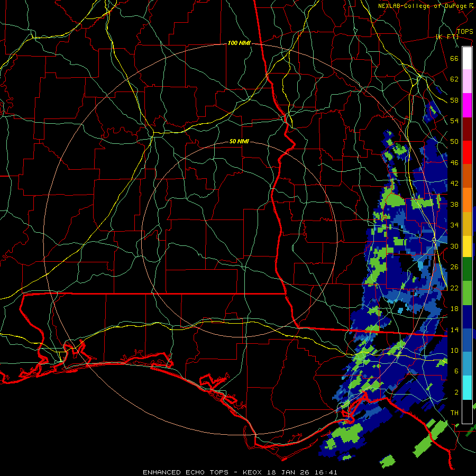Click the medium blue legend swatch

[x=467, y=340]
